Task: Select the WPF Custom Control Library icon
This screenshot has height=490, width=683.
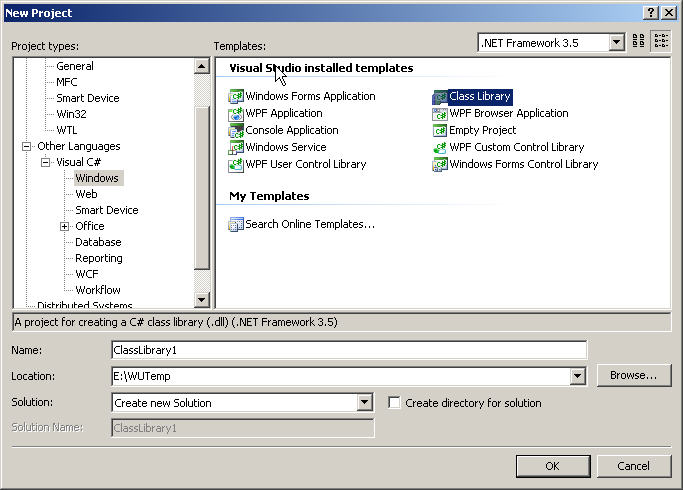Action: [x=440, y=147]
